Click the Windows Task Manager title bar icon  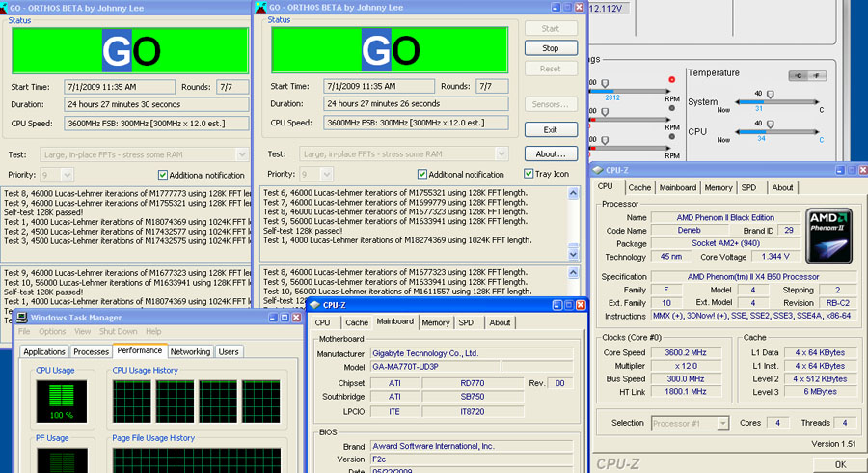click(22, 317)
